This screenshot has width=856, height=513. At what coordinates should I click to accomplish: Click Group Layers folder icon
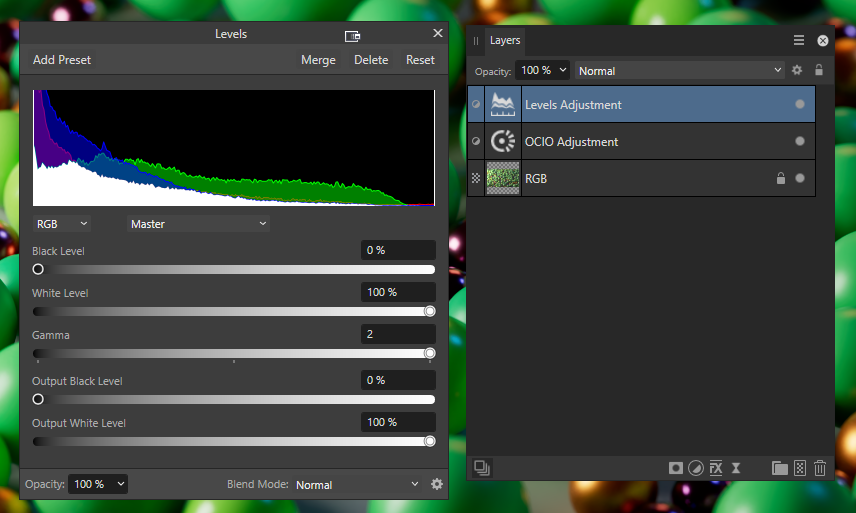(x=780, y=468)
